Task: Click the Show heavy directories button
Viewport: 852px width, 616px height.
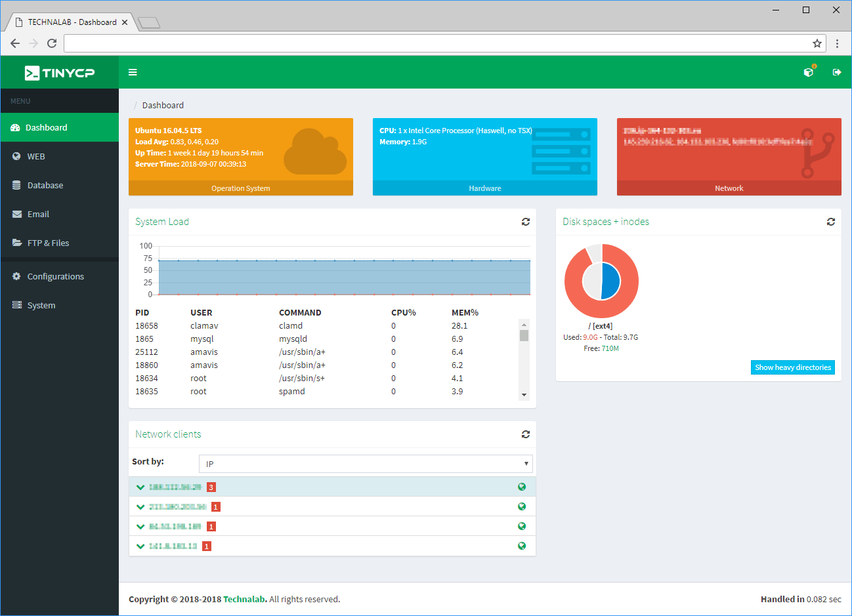Action: point(792,367)
